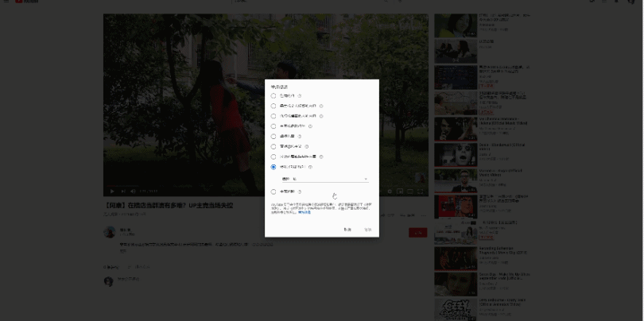Click the YouTube logo in the header
The height and width of the screenshot is (321, 644).
pos(27,2)
